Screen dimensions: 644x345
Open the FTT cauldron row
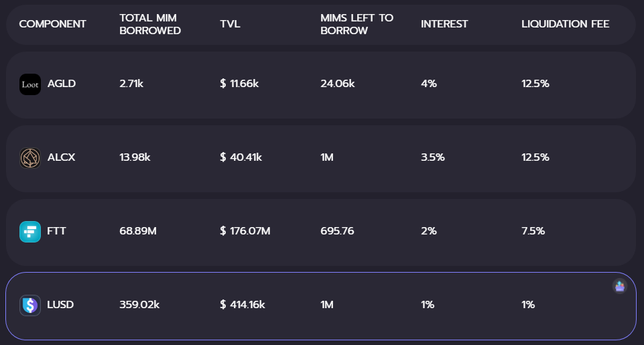point(321,232)
